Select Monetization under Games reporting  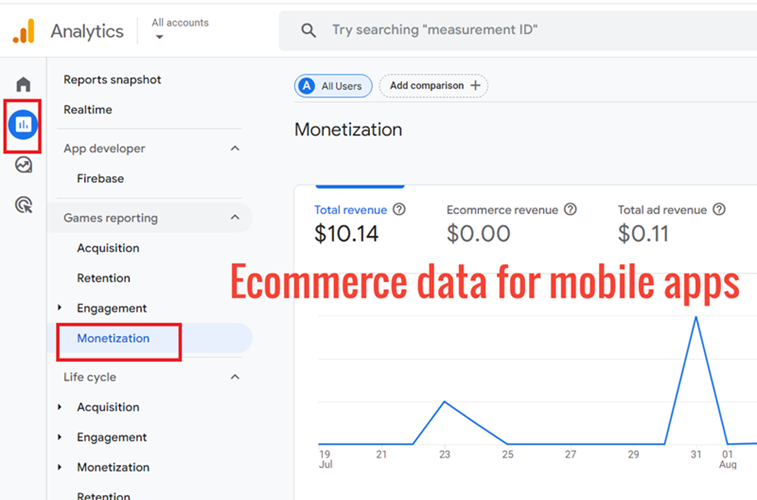pyautogui.click(x=113, y=338)
